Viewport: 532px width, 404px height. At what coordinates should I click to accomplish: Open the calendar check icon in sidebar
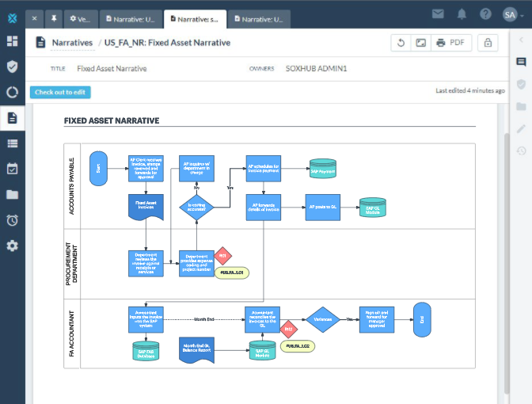point(13,169)
